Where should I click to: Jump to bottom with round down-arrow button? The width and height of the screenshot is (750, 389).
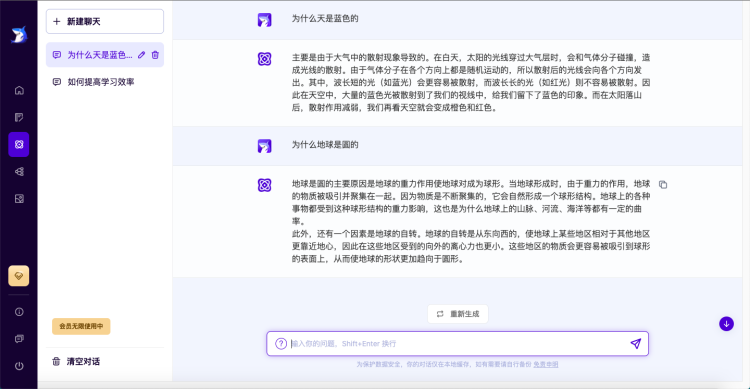(726, 324)
